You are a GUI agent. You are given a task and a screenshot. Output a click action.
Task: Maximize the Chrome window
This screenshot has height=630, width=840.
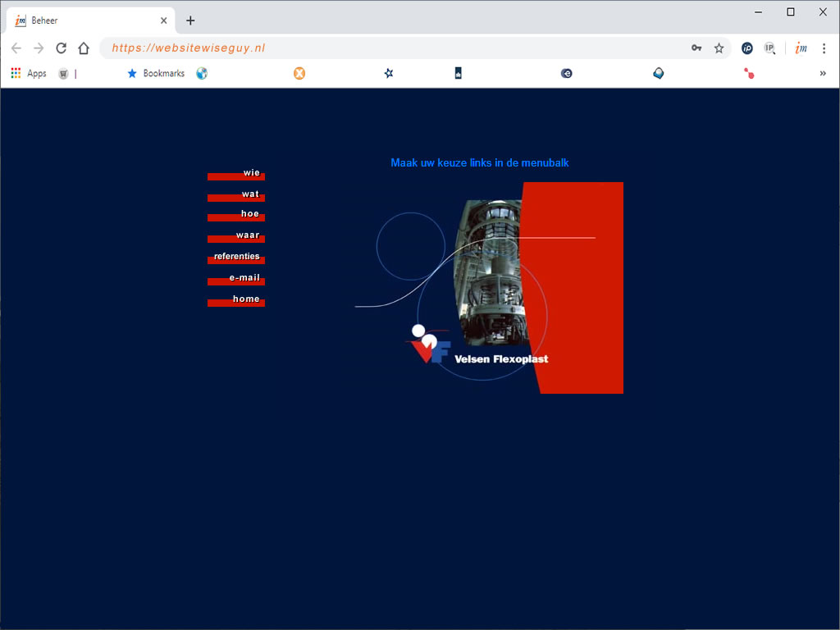[x=791, y=11]
